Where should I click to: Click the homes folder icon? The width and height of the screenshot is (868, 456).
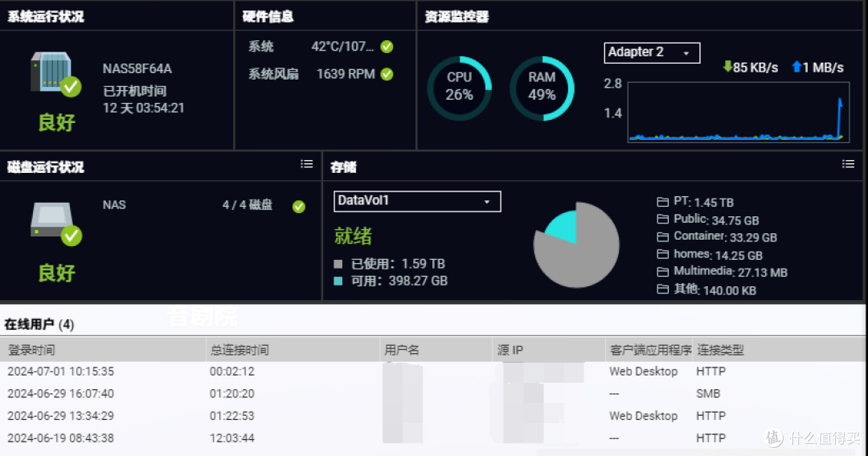(x=662, y=254)
